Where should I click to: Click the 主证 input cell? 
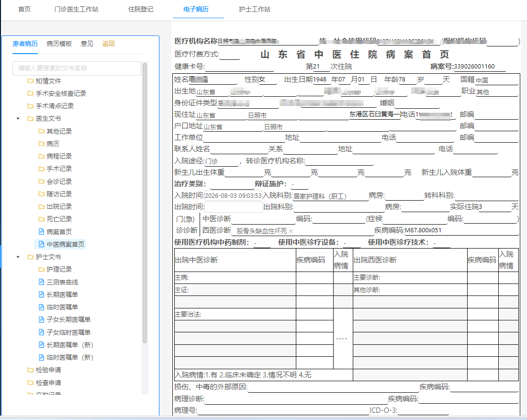[243, 290]
